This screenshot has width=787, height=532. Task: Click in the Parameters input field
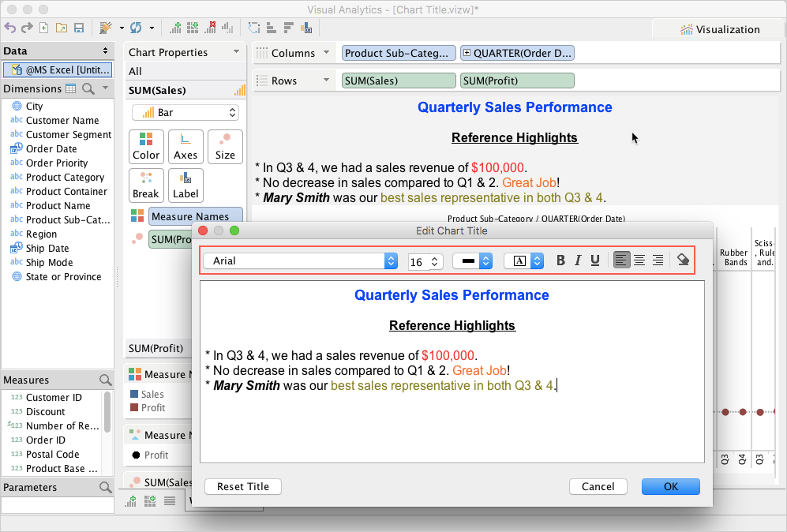tap(57, 505)
